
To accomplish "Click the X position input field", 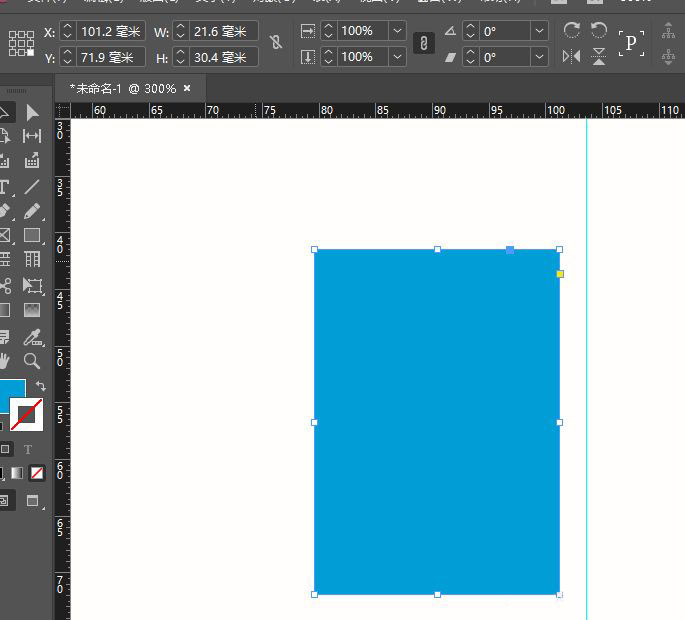I will (x=109, y=31).
